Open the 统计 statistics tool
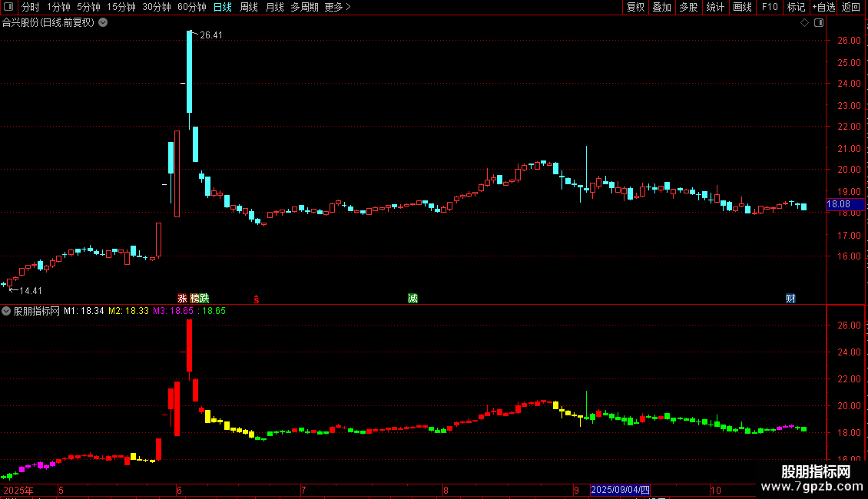The height and width of the screenshot is (499, 868). click(x=715, y=7)
